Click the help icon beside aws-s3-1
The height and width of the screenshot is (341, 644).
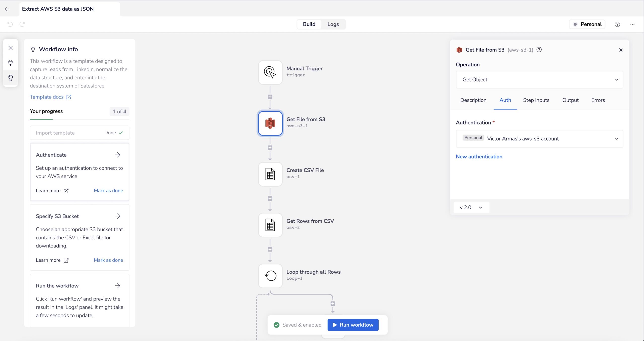(539, 50)
